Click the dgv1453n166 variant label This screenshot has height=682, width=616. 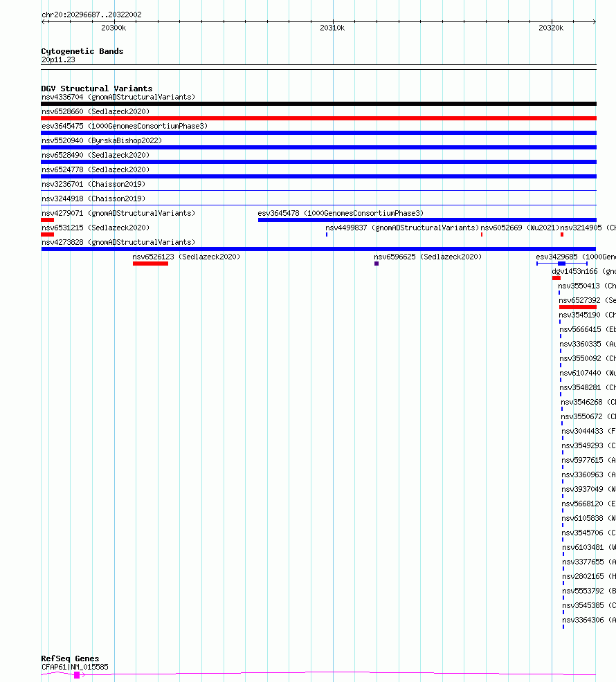583,271
